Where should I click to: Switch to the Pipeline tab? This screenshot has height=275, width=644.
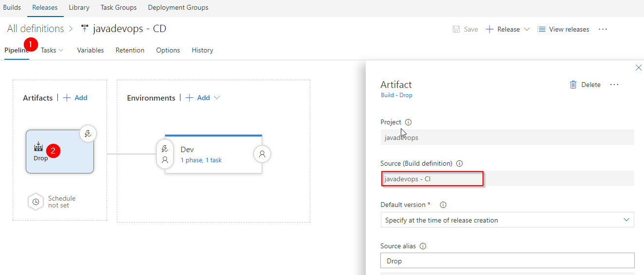[17, 50]
